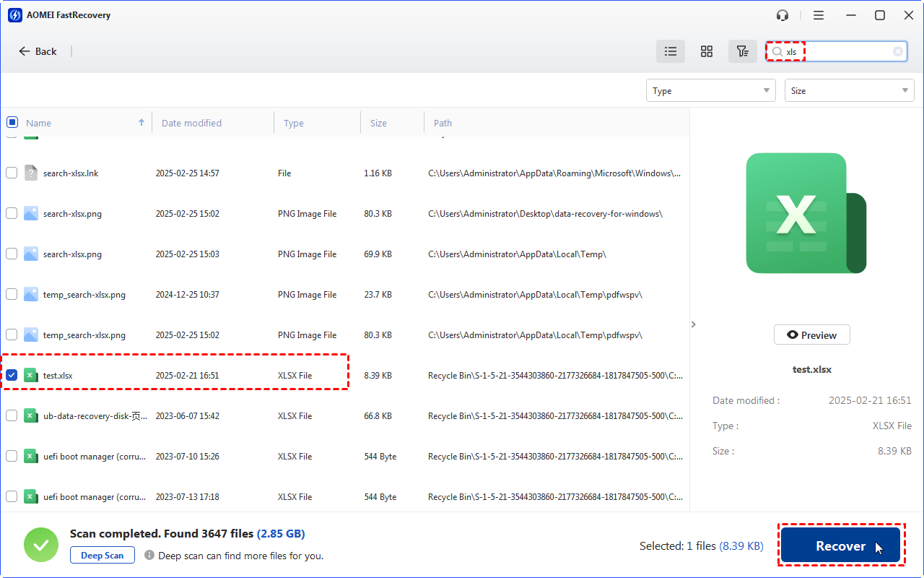The image size is (924, 578).
Task: Select the search-xlsx.lnk file name
Action: point(71,173)
